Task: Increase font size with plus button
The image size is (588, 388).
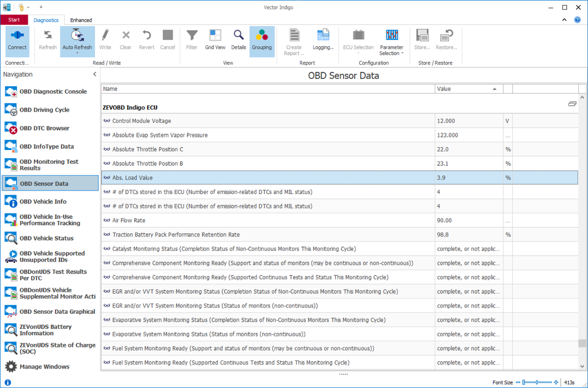Action: (x=556, y=382)
